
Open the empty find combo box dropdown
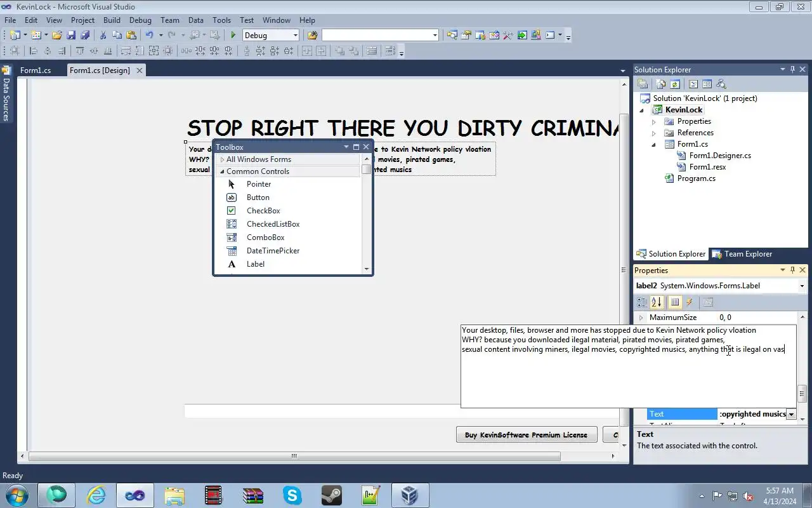point(435,36)
